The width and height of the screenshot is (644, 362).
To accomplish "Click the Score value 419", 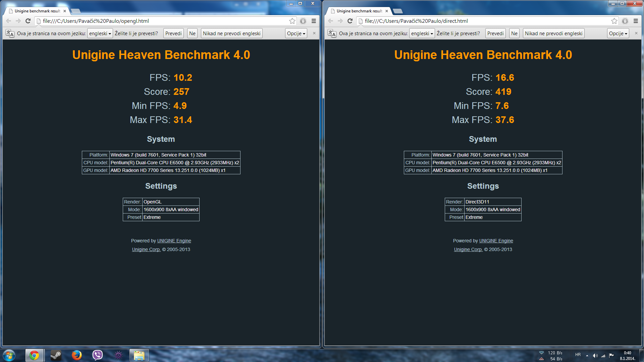I will [503, 92].
